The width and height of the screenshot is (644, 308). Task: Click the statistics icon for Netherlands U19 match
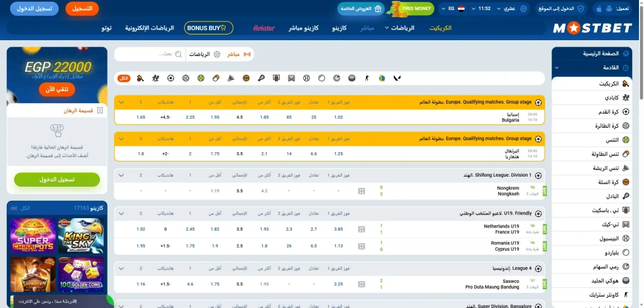[361, 229]
